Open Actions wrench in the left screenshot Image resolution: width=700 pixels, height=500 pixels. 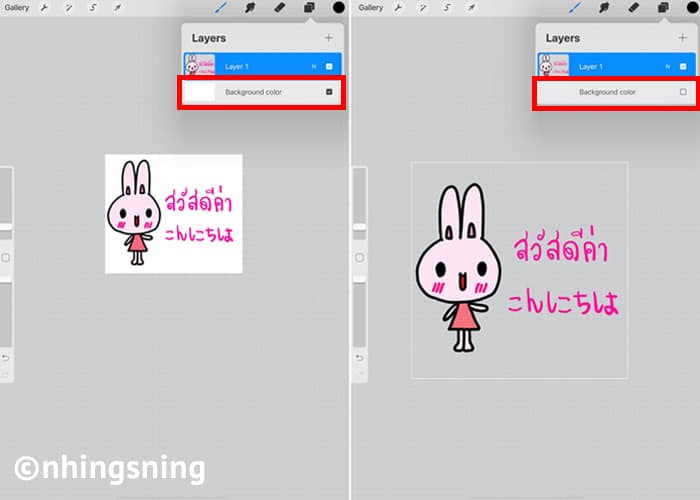(44, 8)
